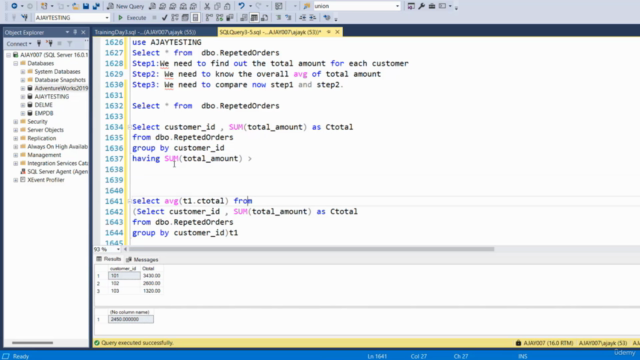
Task: Pin the Object Explorer panel
Action: tap(75, 32)
